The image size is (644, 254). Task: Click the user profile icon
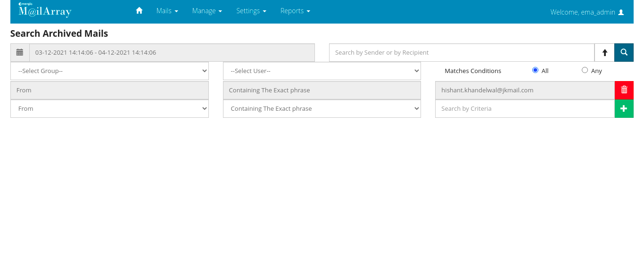[621, 12]
